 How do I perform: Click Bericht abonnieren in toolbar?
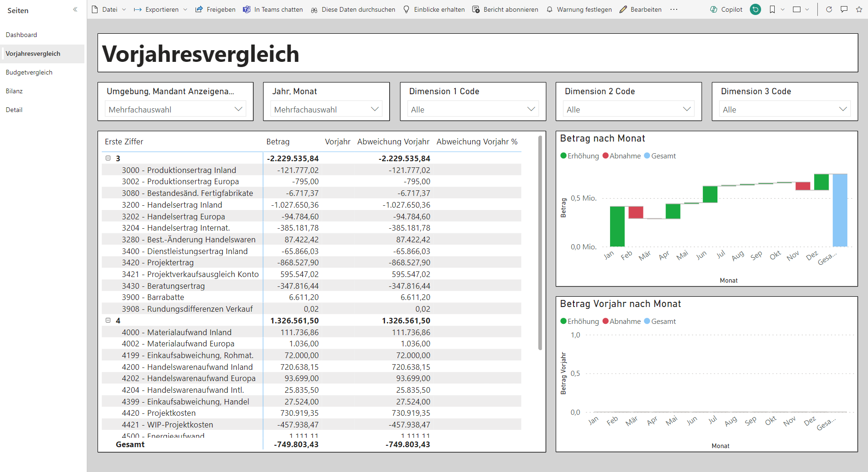click(x=505, y=9)
